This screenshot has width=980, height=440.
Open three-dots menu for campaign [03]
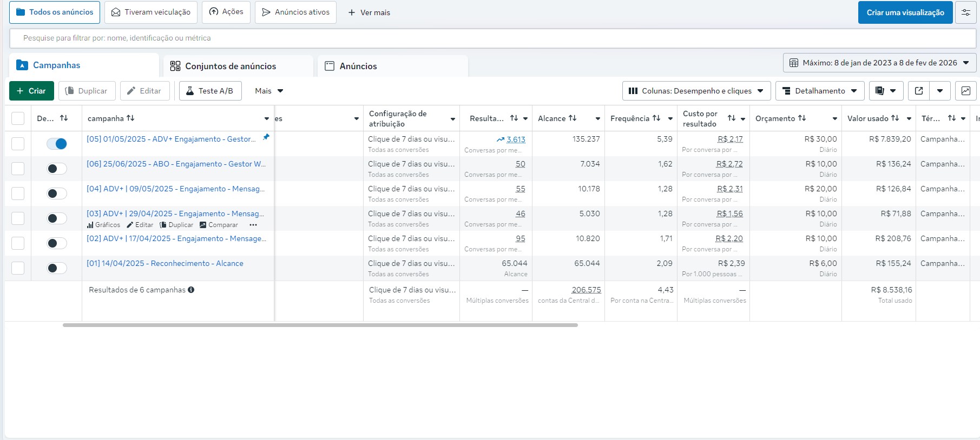tap(253, 225)
